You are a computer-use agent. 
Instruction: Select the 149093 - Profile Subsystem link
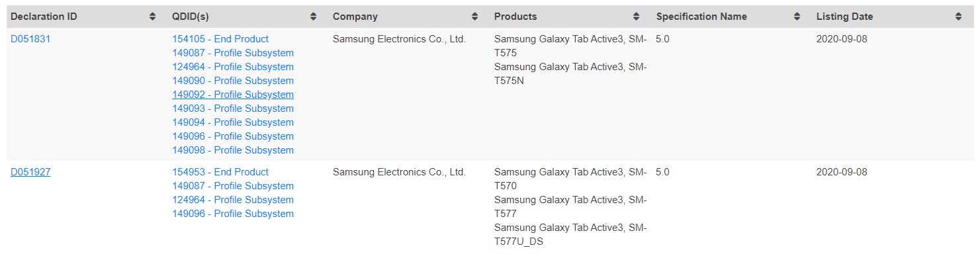click(x=233, y=109)
